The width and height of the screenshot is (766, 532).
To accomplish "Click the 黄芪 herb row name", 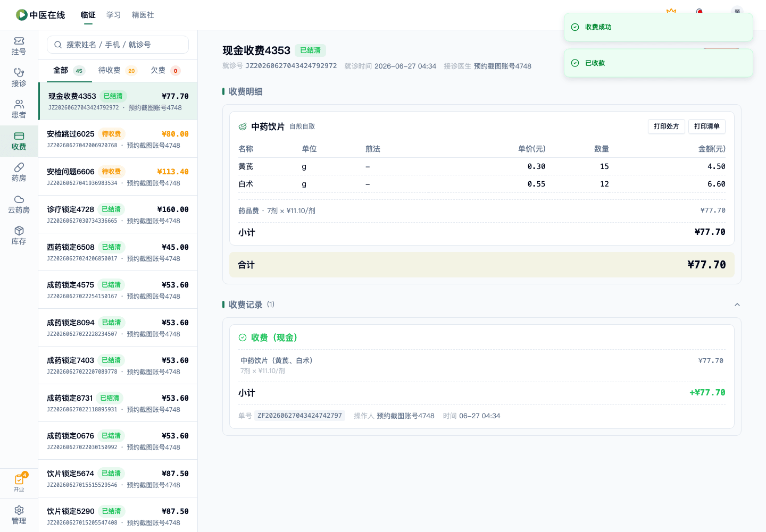I will tap(246, 166).
